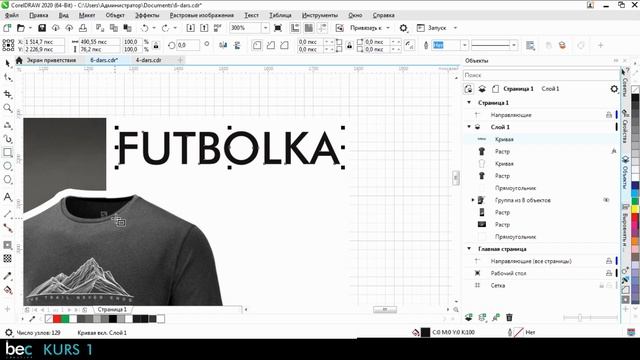Open the Растровые изображения menu
Image resolution: width=640 pixels, height=360 pixels.
point(202,15)
